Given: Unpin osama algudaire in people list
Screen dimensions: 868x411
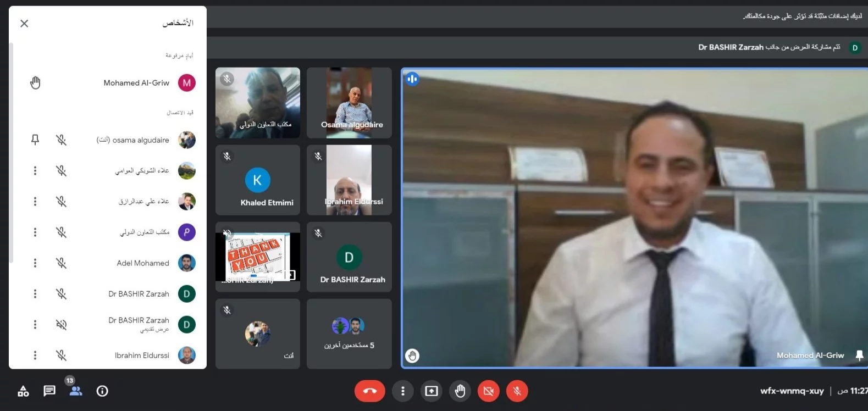Looking at the screenshot, I should pyautogui.click(x=35, y=140).
